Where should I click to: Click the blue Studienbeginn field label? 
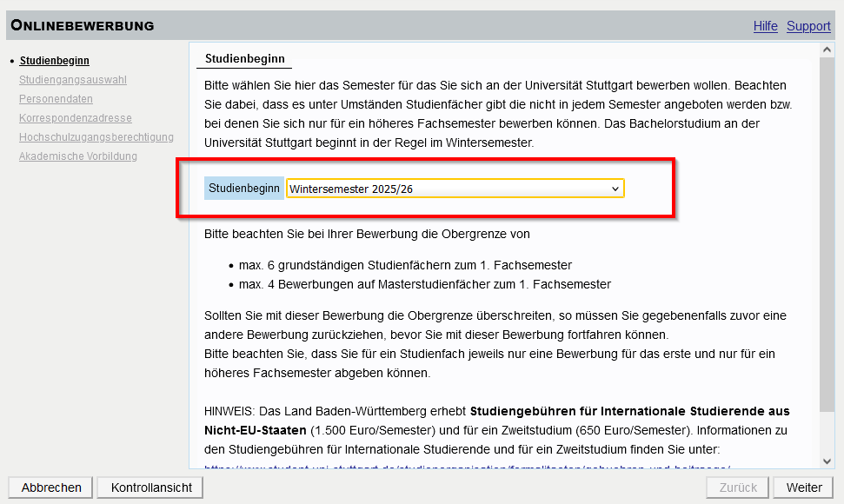click(x=244, y=189)
